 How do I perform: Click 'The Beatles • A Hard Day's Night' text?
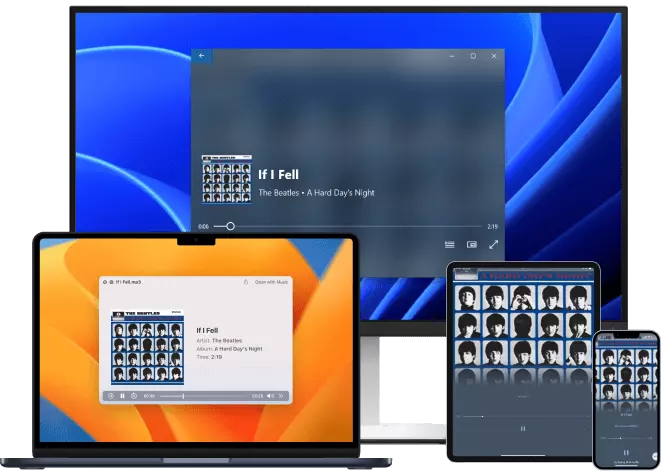(316, 193)
